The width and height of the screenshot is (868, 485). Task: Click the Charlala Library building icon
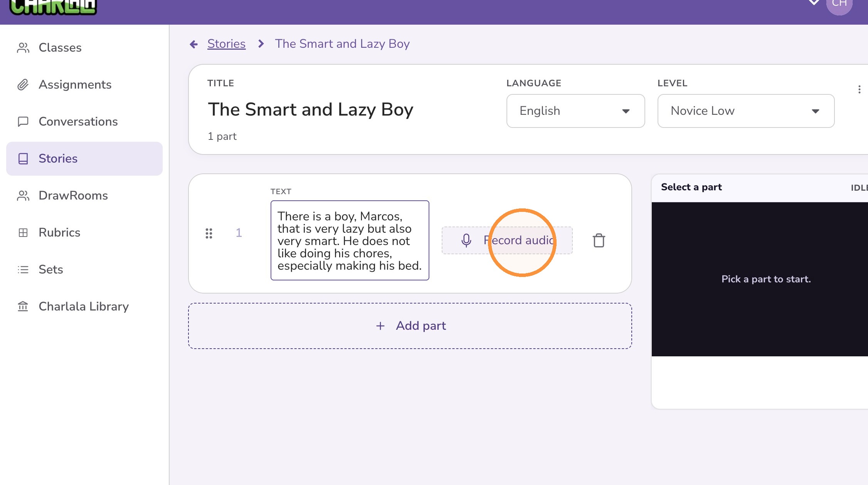point(23,307)
